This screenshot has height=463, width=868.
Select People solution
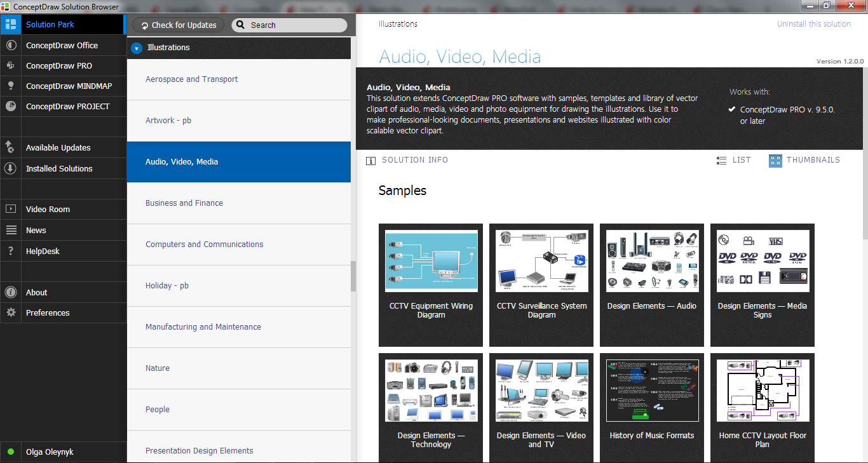(239, 410)
